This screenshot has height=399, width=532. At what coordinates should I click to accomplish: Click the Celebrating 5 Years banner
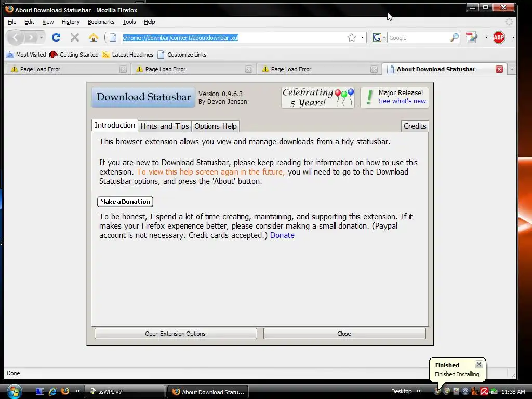(318, 97)
